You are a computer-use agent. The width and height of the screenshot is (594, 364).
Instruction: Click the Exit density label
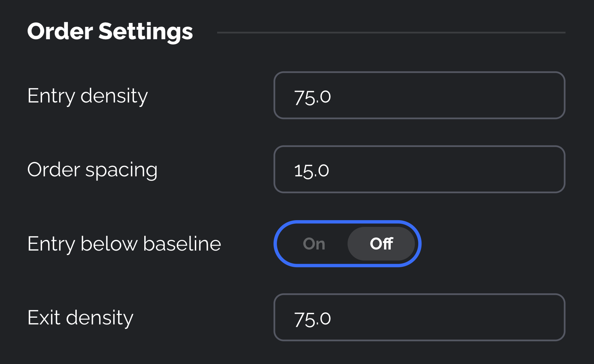(80, 317)
